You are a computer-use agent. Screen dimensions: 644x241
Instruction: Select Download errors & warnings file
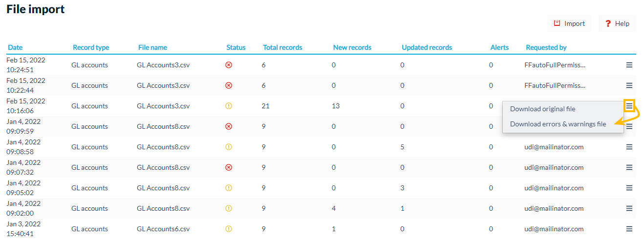[x=563, y=124]
